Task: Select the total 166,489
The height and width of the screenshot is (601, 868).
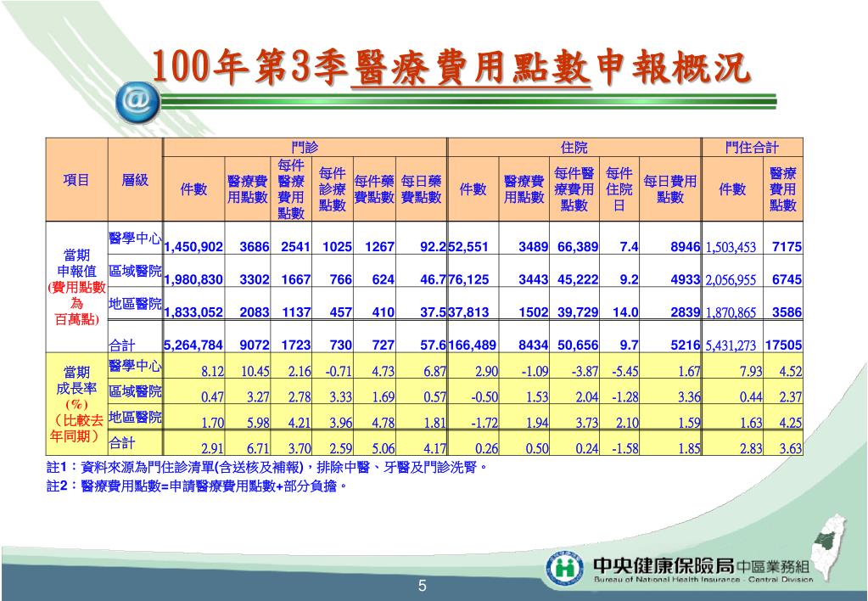Action: 473,345
